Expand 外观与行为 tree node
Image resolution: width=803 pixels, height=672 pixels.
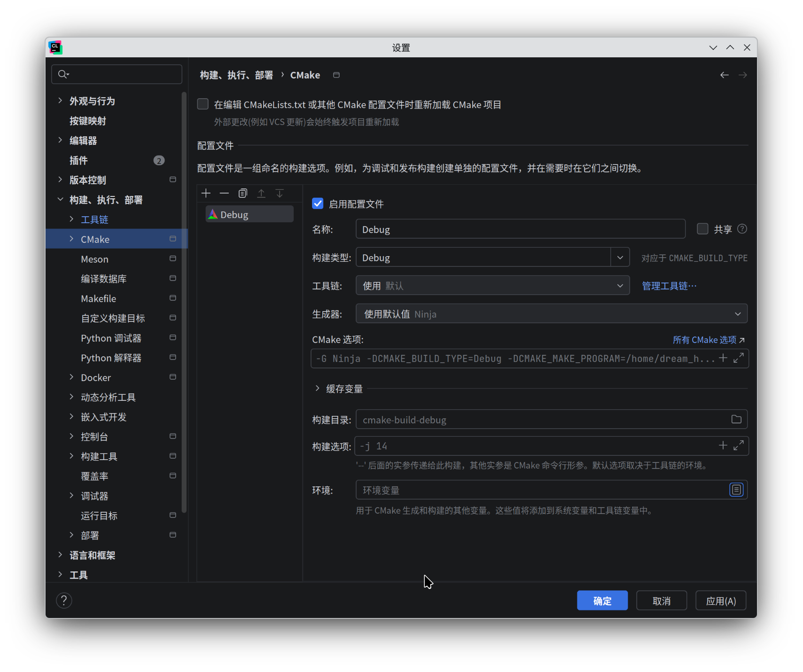(60, 101)
